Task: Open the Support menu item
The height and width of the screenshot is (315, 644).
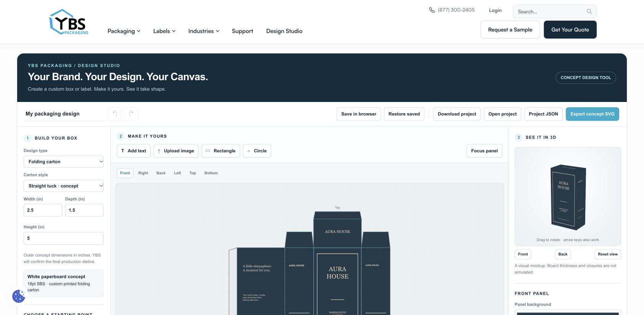Action: (243, 31)
